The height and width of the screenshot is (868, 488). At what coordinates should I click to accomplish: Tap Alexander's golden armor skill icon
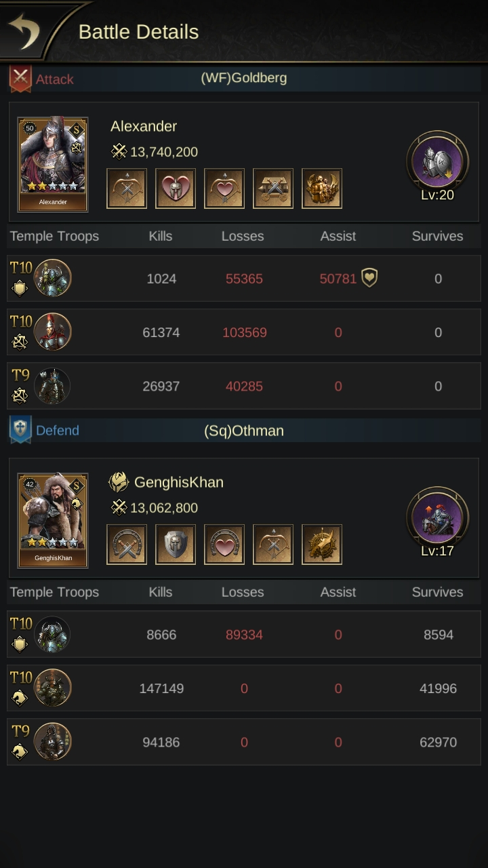coord(322,189)
